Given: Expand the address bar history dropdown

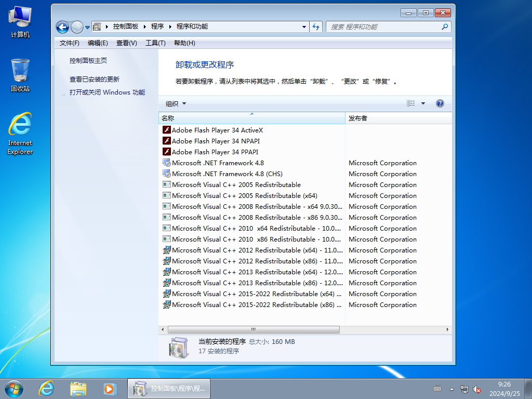Looking at the screenshot, I should (x=304, y=26).
